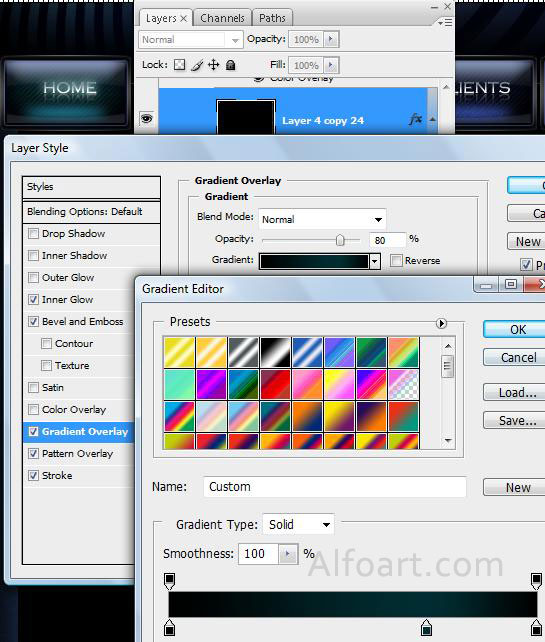Open Presets flyout menu arrow
The image size is (545, 642).
(x=441, y=323)
